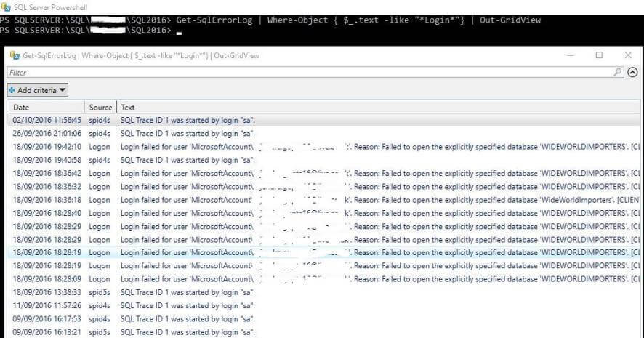Screen dimensions: 644x338
Task: Click the 'WideWorldImporters' mixed-case database text
Action: [576, 200]
